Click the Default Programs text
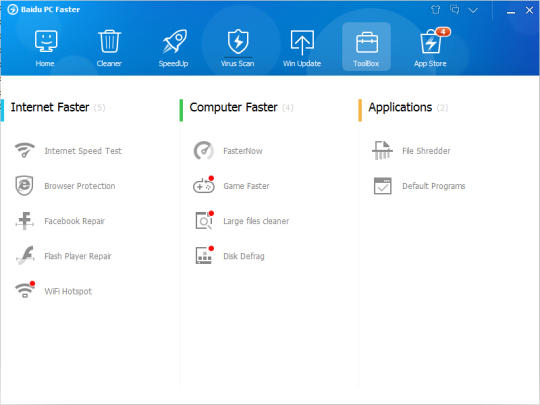The width and height of the screenshot is (540, 405). pyautogui.click(x=434, y=186)
